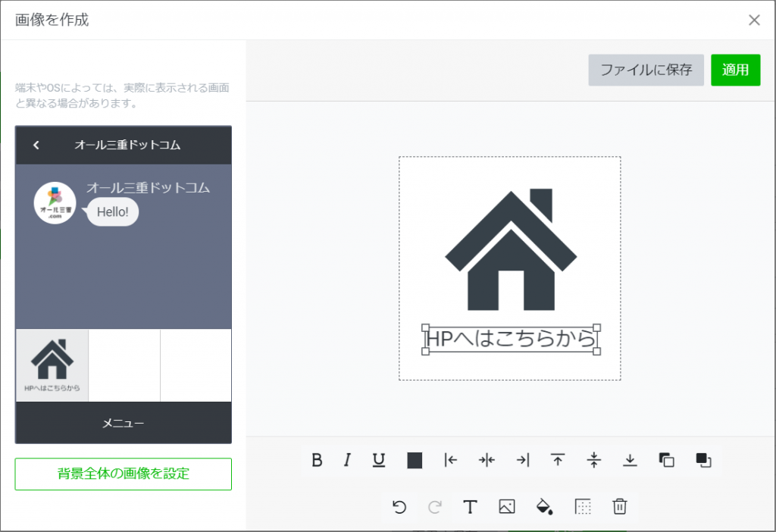
Task: Delete selected object with trash icon
Action: [620, 507]
